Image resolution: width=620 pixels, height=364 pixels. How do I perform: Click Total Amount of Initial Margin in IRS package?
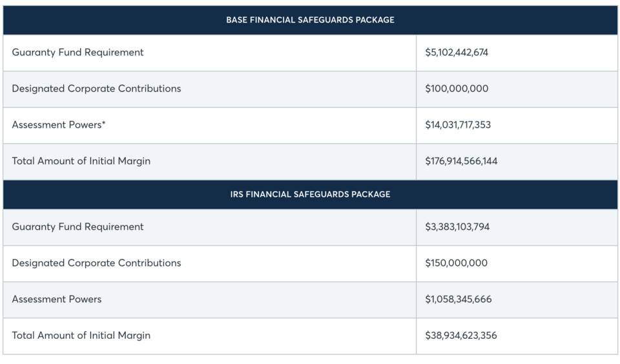[x=81, y=335]
